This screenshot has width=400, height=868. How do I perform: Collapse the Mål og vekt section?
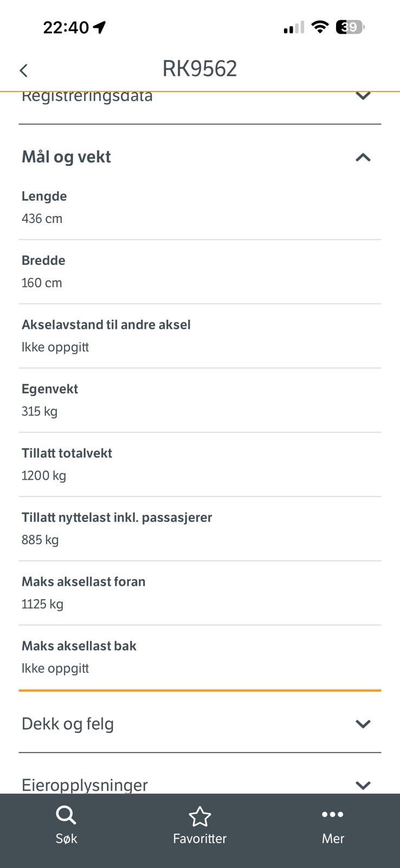(363, 157)
